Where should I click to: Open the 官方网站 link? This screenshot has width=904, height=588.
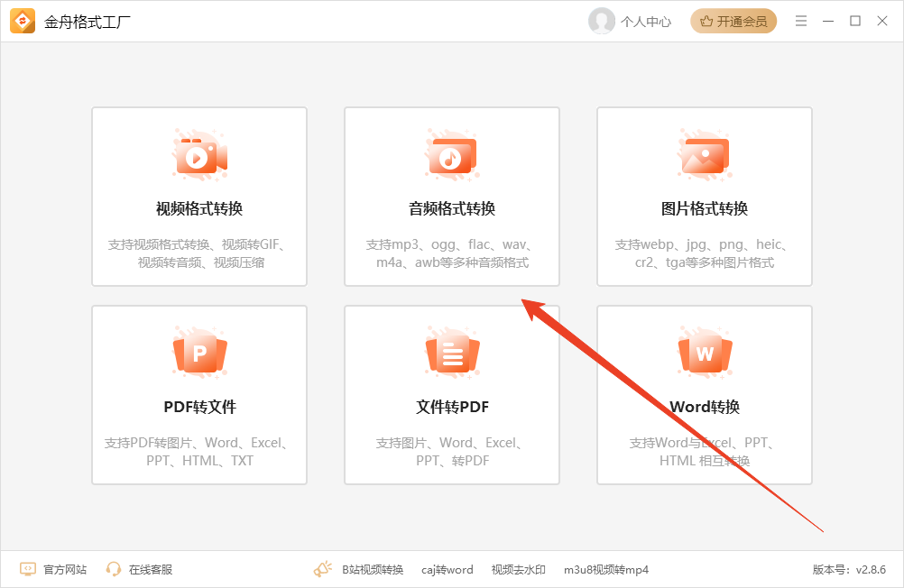[x=65, y=569]
